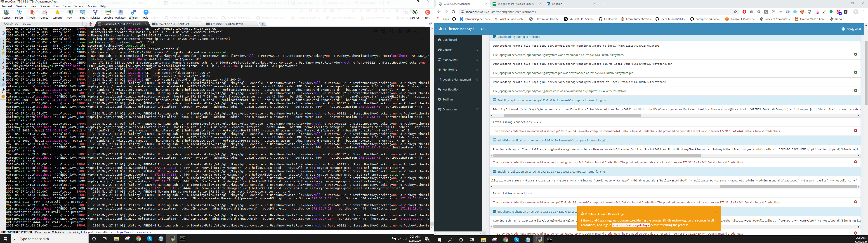Expand the Operations sidebar menu
Screen dimensions: 868x243
(458, 109)
